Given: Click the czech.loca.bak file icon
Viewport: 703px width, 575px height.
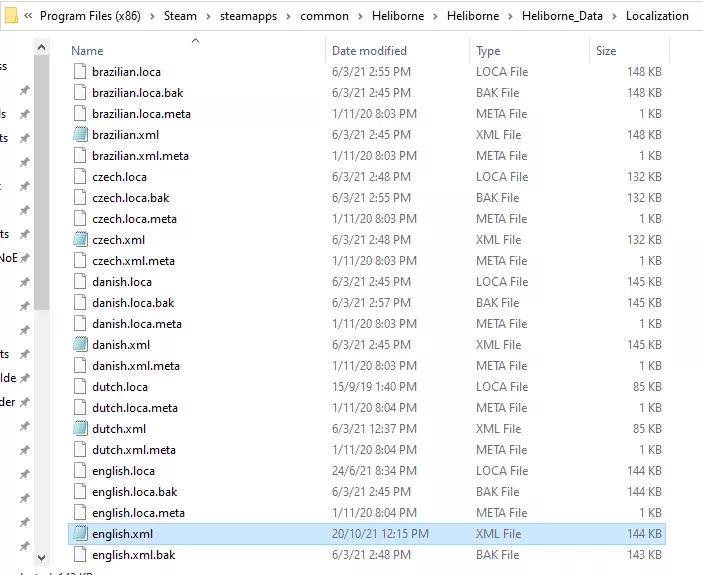Looking at the screenshot, I should (x=80, y=197).
